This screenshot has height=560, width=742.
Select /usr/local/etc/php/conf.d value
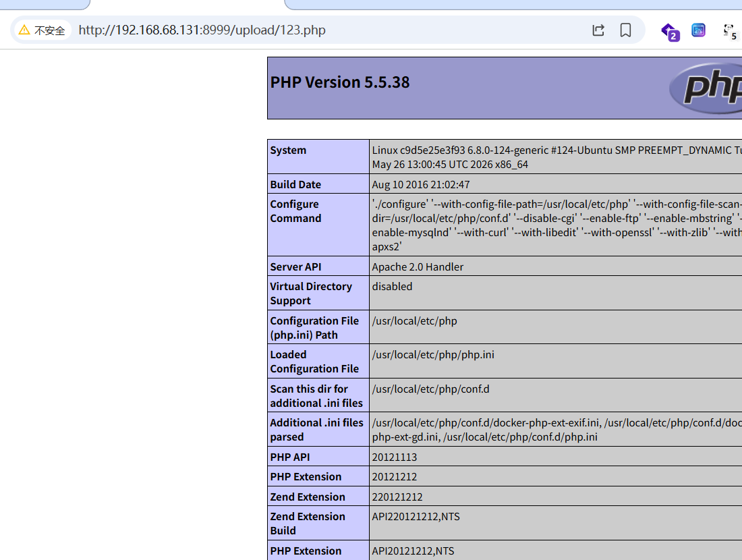430,389
